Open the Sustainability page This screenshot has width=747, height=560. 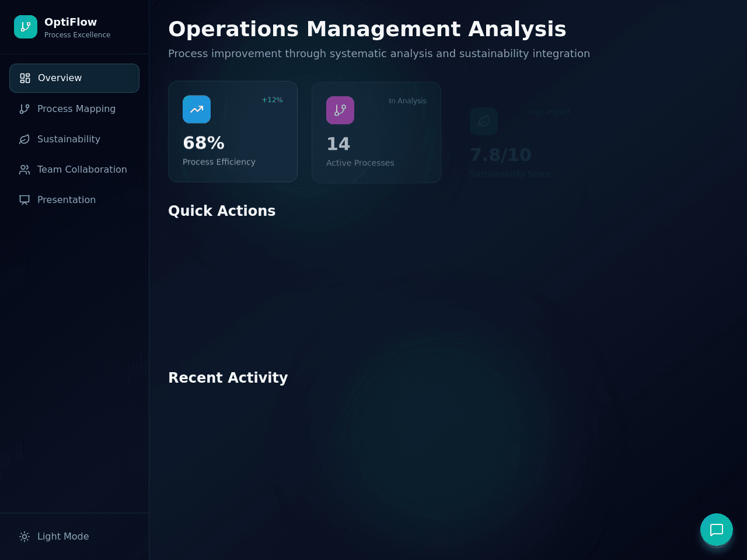(x=74, y=139)
